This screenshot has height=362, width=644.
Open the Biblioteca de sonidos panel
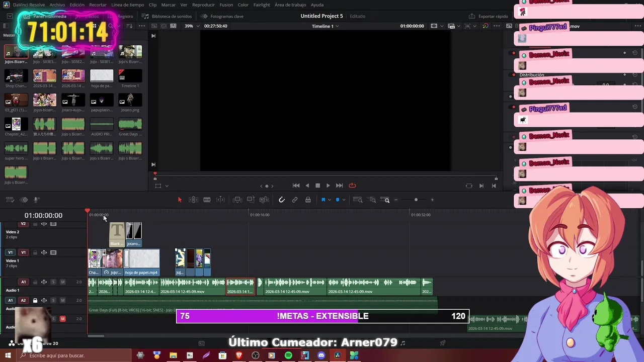167,16
